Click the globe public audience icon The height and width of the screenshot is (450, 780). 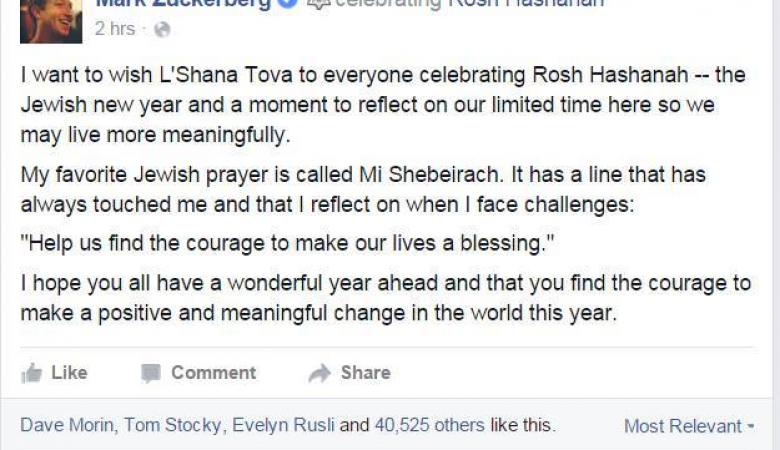(162, 30)
